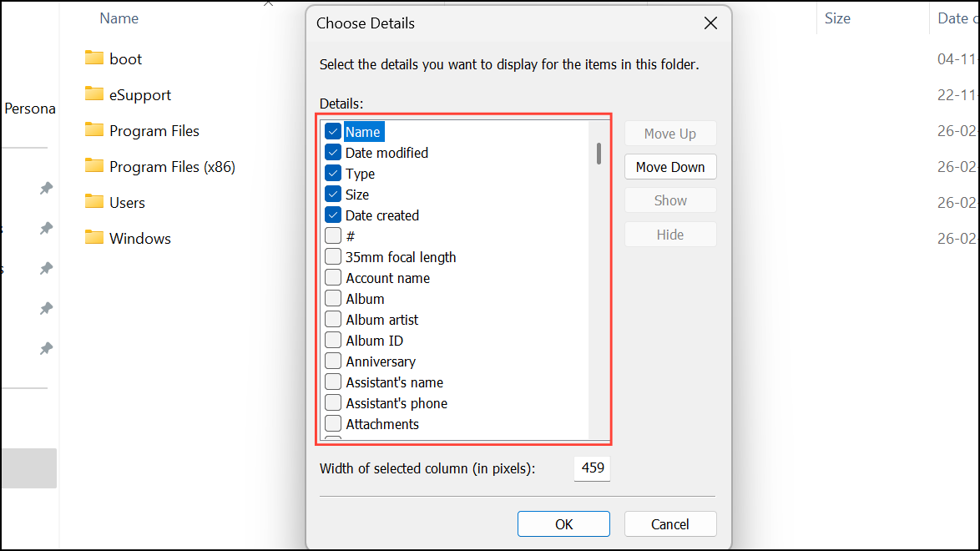980x551 pixels.
Task: Open the Program Files folder
Action: (x=154, y=130)
